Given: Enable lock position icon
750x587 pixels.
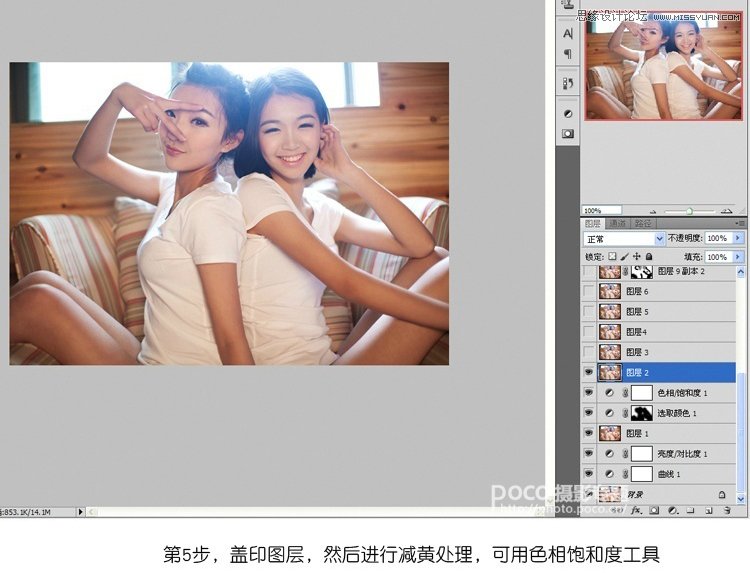Looking at the screenshot, I should [x=637, y=257].
